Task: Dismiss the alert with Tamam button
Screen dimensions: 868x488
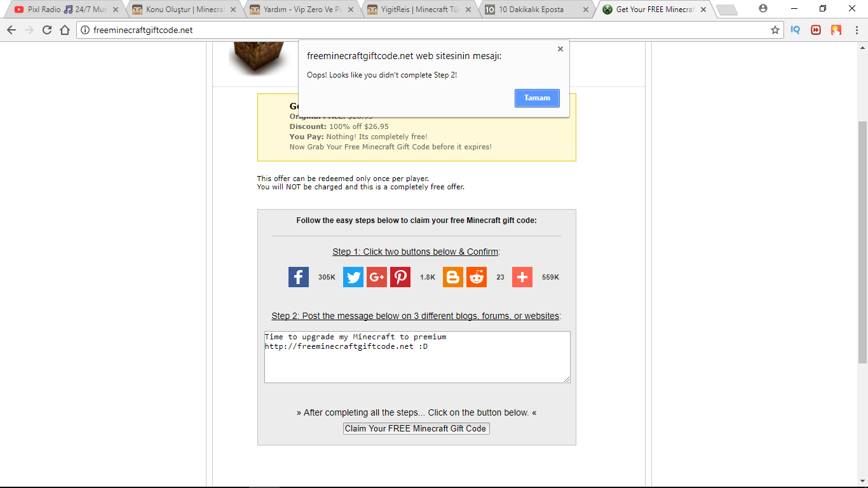Action: [x=537, y=98]
